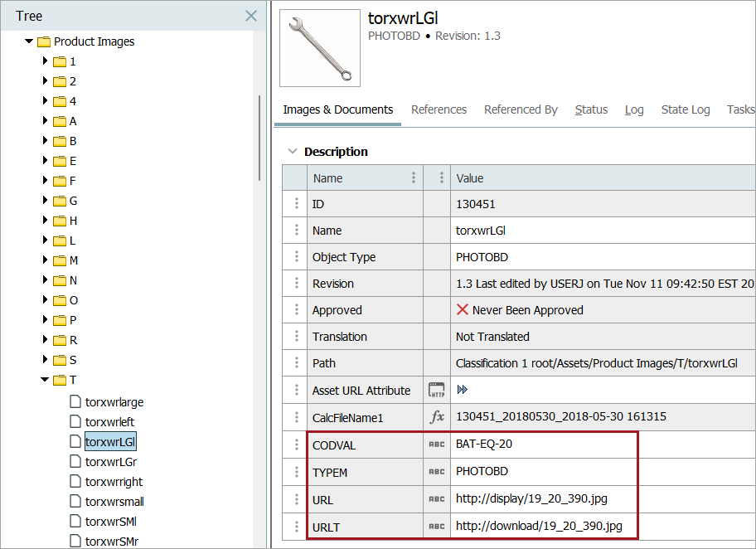Click the row handle dots beside ID
The image size is (756, 549).
296,204
